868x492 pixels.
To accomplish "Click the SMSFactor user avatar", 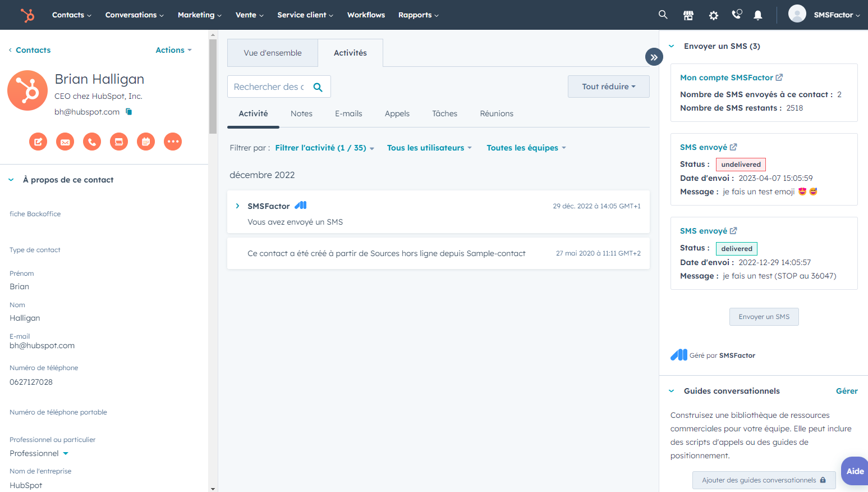I will pos(797,13).
